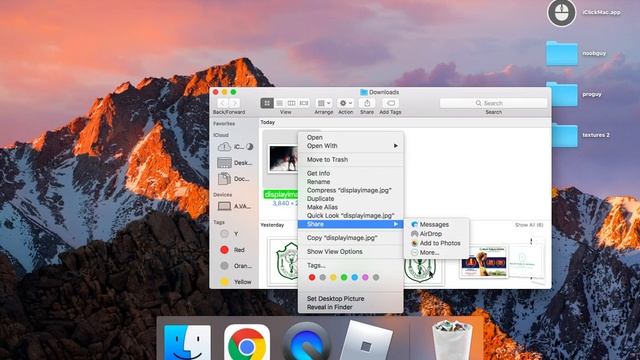The width and height of the screenshot is (640, 360).
Task: Share via Messages
Action: 436,224
